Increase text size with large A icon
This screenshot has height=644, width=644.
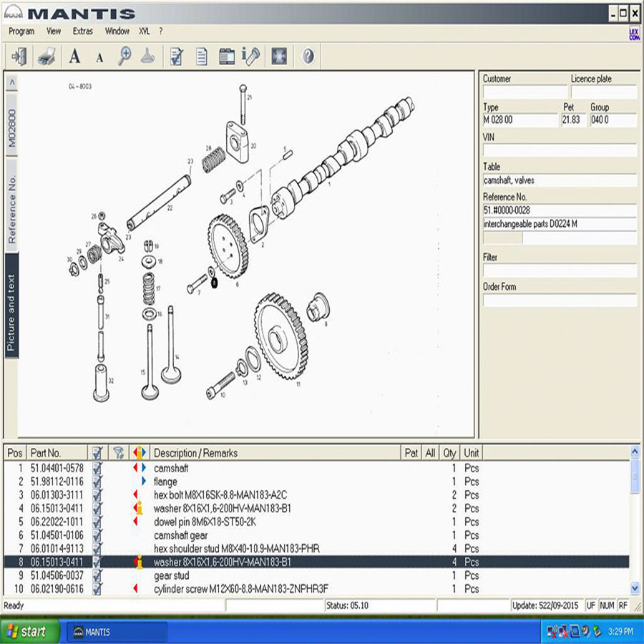coord(74,57)
